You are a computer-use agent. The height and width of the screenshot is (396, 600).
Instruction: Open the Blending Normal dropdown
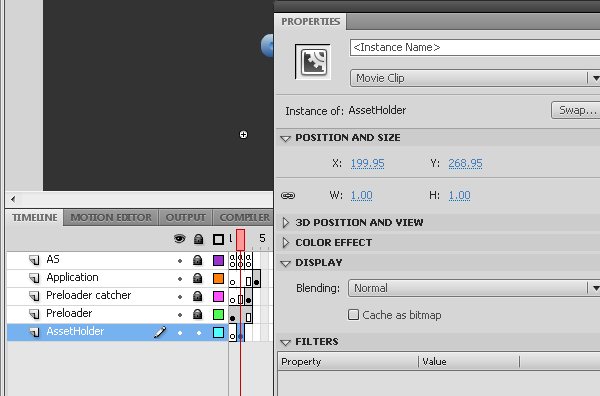[474, 288]
